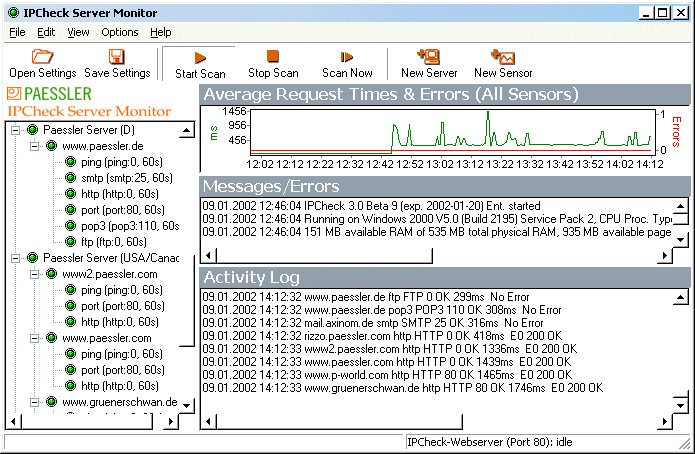Image resolution: width=695 pixels, height=454 pixels.
Task: Start scanning with the Start Scan play icon
Action: pos(200,58)
